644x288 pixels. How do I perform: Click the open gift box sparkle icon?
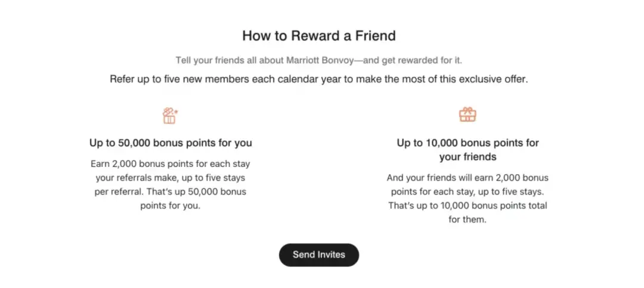170,116
